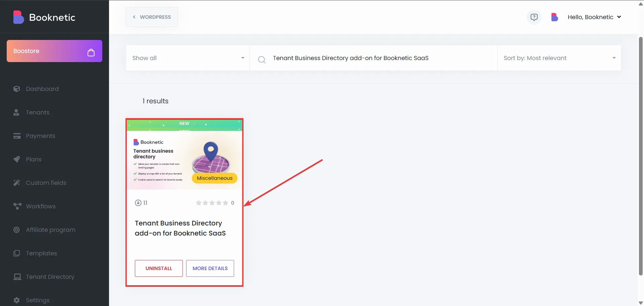Navigate to Tenant Directory menu item
The image size is (644, 306).
[50, 277]
